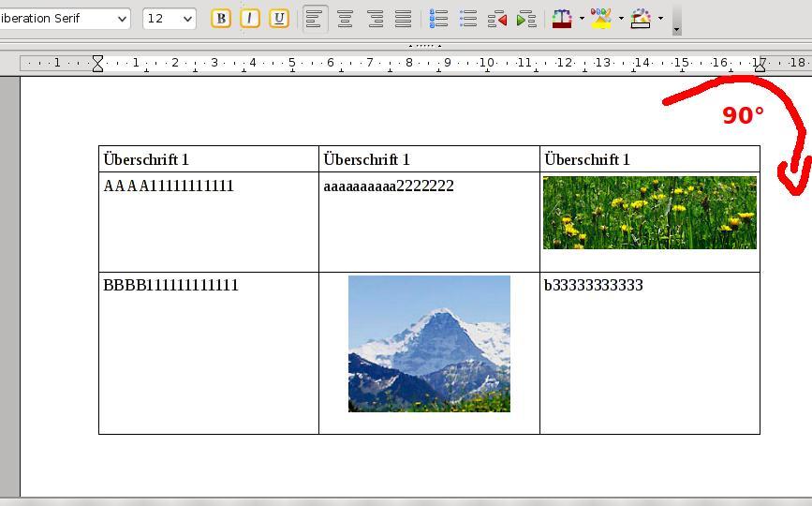Align text to the right
The height and width of the screenshot is (506, 812).
[375, 19]
